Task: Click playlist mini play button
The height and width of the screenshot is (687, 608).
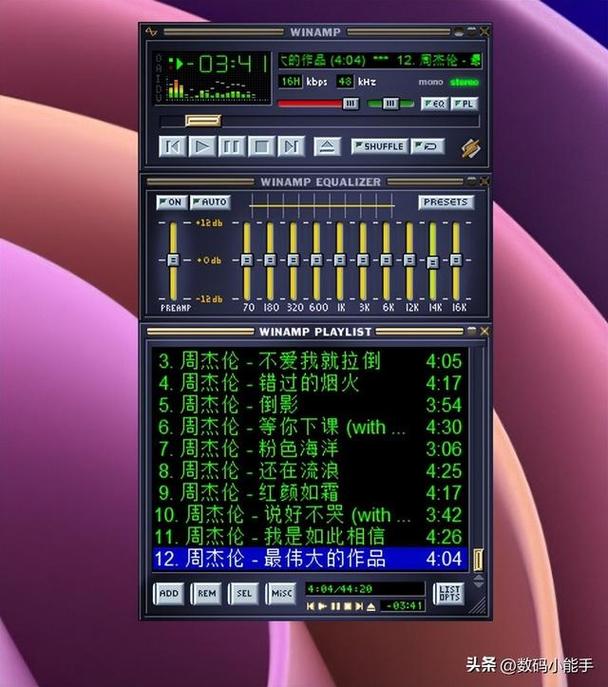Action: (x=322, y=606)
